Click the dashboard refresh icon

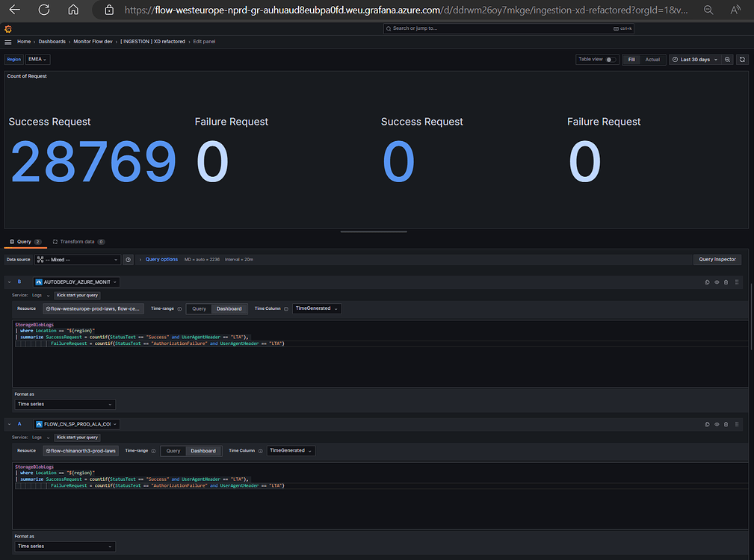point(742,59)
